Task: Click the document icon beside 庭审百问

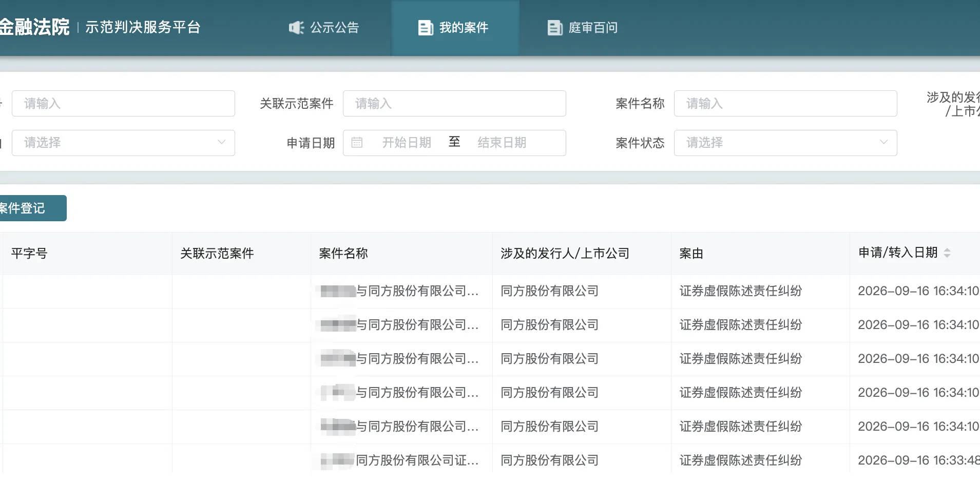Action: tap(555, 28)
